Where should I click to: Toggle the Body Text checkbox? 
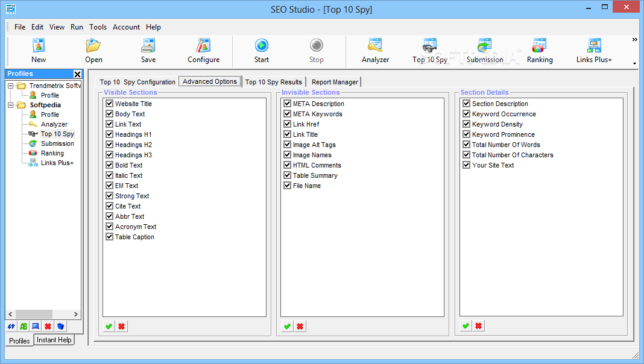point(109,114)
